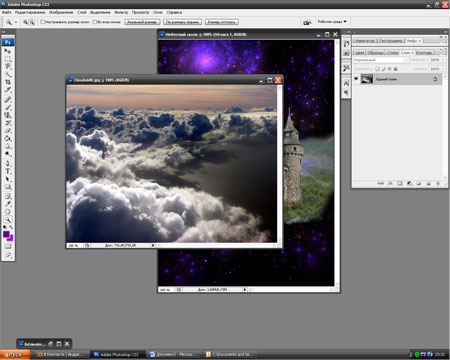Switch to Microsoft Word document in taskbar

tap(173, 354)
